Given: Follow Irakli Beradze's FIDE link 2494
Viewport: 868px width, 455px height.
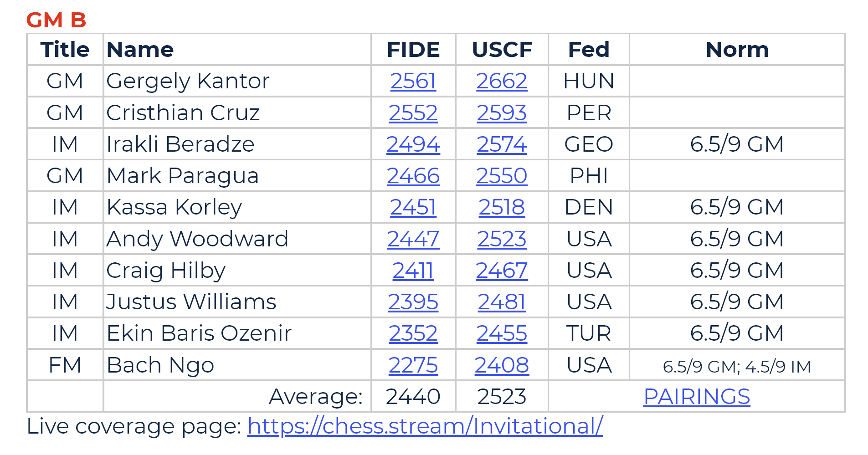Looking at the screenshot, I should (x=413, y=144).
